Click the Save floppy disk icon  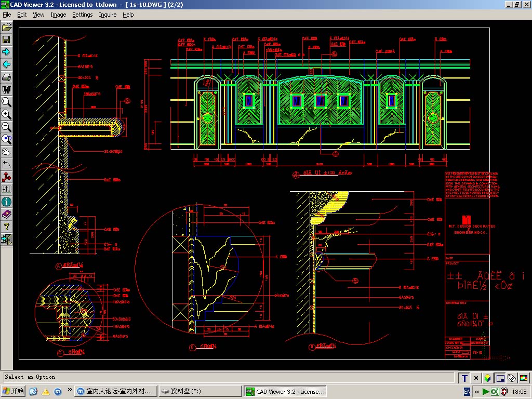click(x=7, y=39)
